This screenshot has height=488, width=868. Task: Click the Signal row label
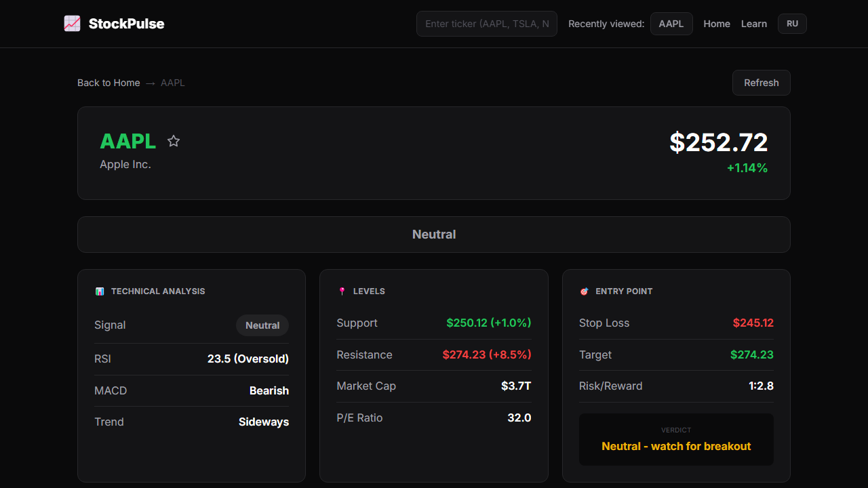click(110, 325)
